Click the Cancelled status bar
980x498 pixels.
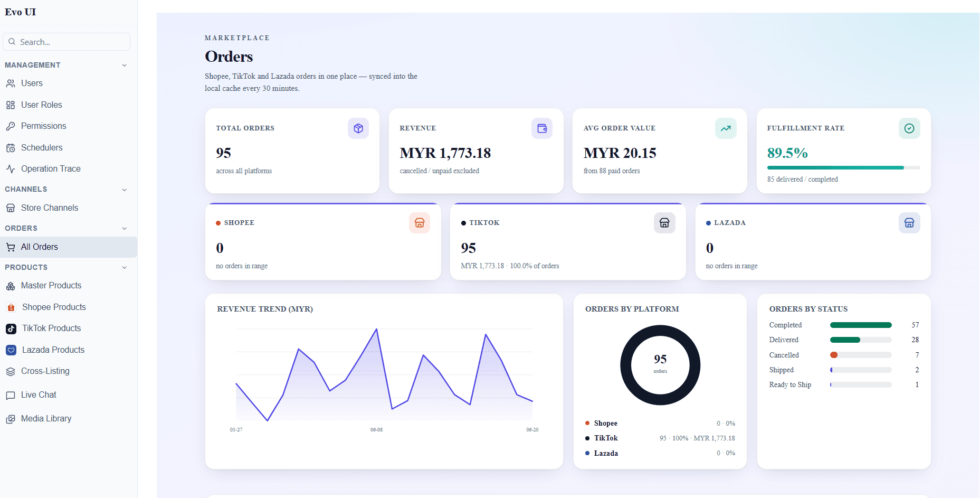861,355
